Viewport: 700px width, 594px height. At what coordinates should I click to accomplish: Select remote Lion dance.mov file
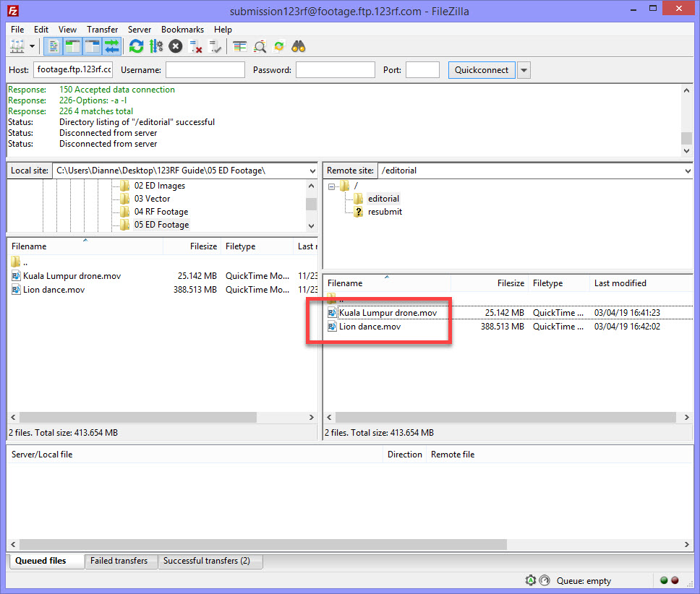pos(370,327)
